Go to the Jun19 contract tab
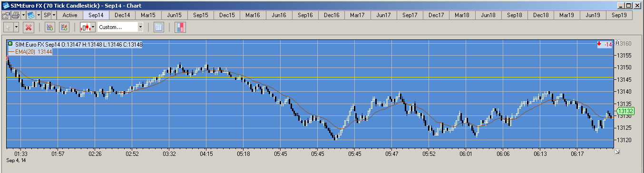The width and height of the screenshot is (644, 173). (593, 15)
